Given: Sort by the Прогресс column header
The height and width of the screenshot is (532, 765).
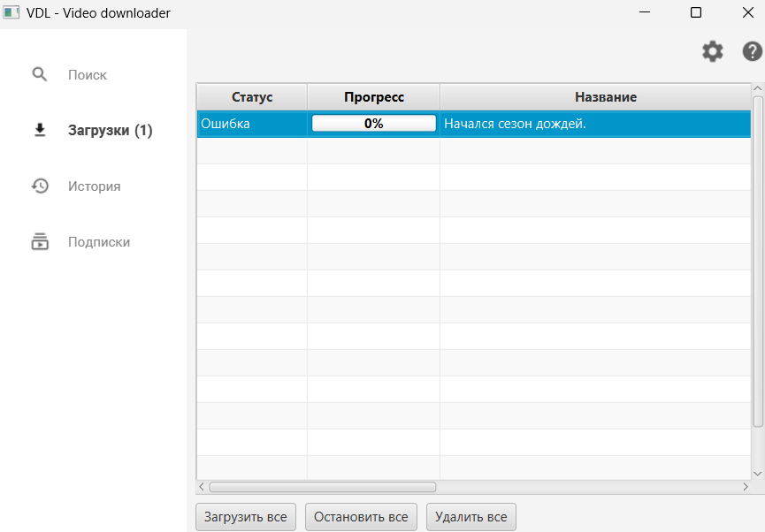Looking at the screenshot, I should [x=374, y=97].
